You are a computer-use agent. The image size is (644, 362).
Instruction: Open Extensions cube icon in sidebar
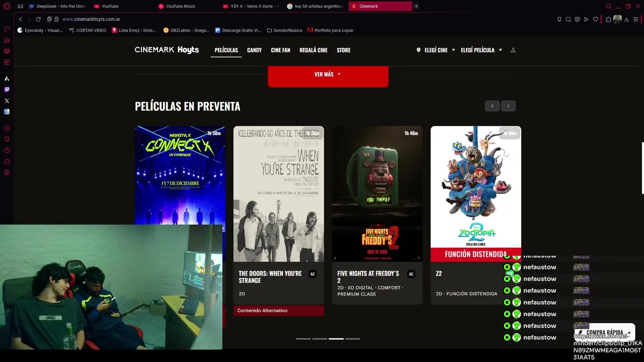tap(7, 161)
